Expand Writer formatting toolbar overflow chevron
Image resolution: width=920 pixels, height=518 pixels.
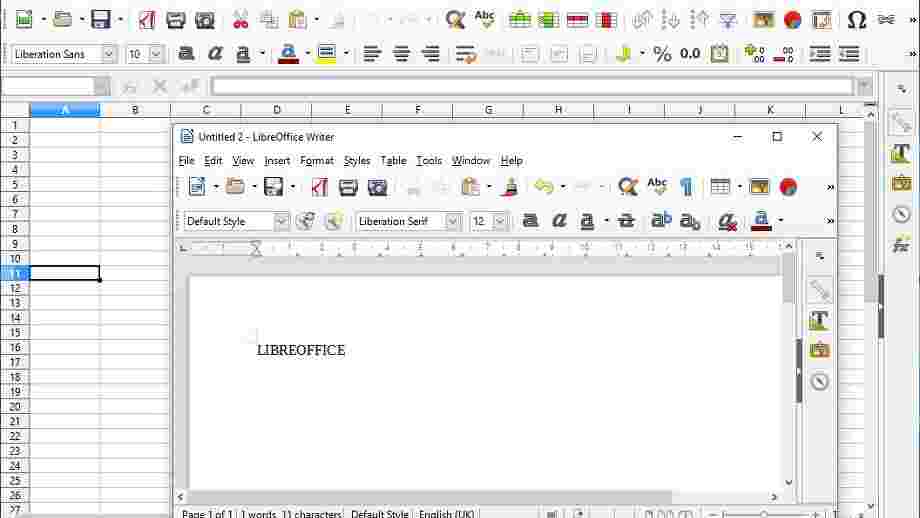(x=830, y=221)
